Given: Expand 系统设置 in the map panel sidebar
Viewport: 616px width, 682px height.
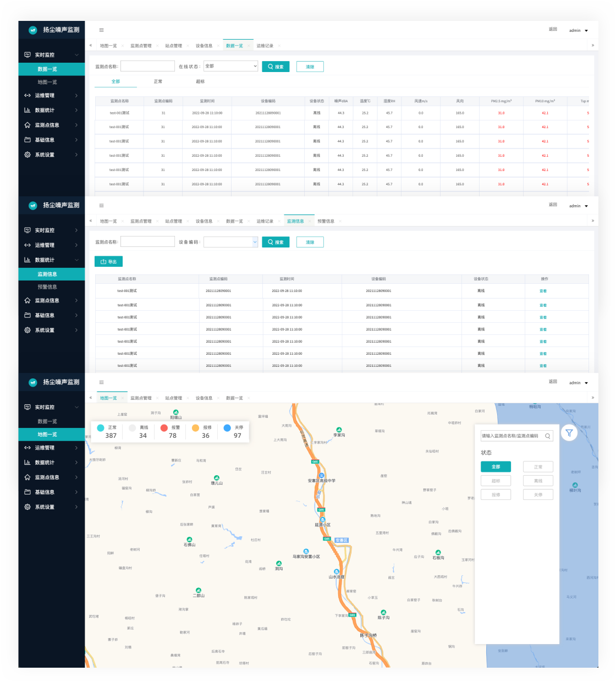Looking at the screenshot, I should 52,507.
